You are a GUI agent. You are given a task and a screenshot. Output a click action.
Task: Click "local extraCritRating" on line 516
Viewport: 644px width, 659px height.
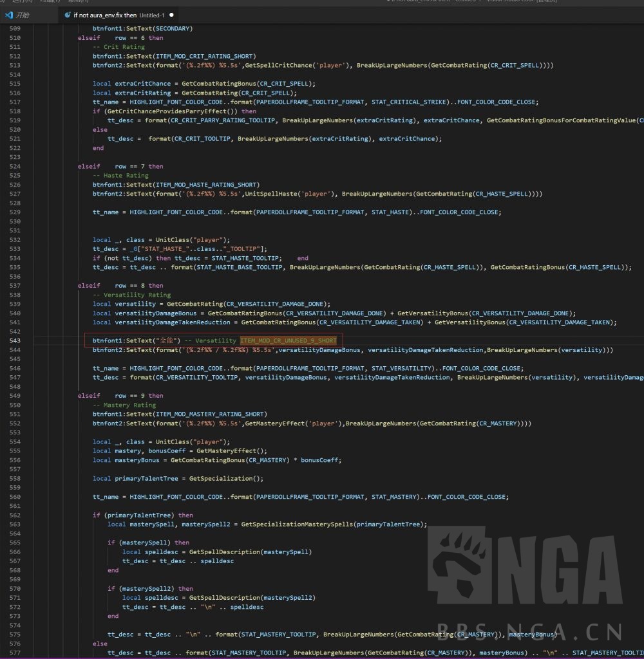(131, 93)
